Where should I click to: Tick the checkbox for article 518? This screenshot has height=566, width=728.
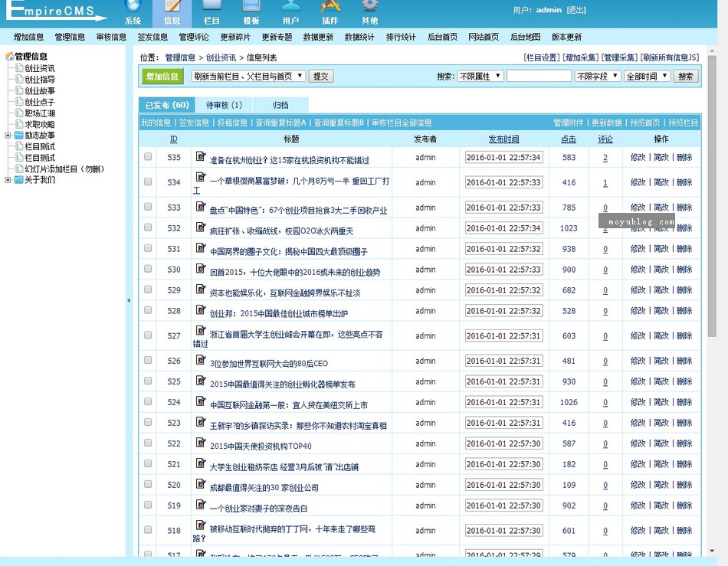(x=148, y=530)
